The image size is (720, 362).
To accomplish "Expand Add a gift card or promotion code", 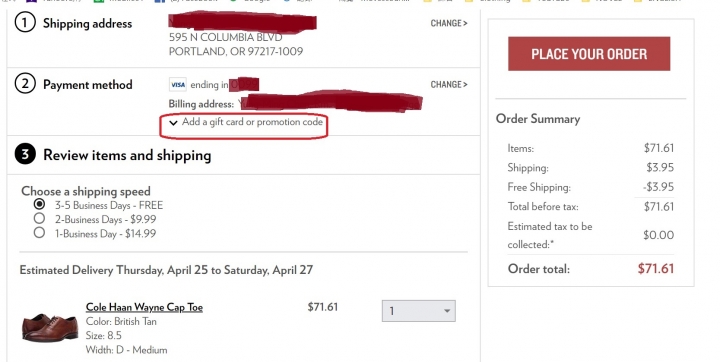I will coord(246,122).
